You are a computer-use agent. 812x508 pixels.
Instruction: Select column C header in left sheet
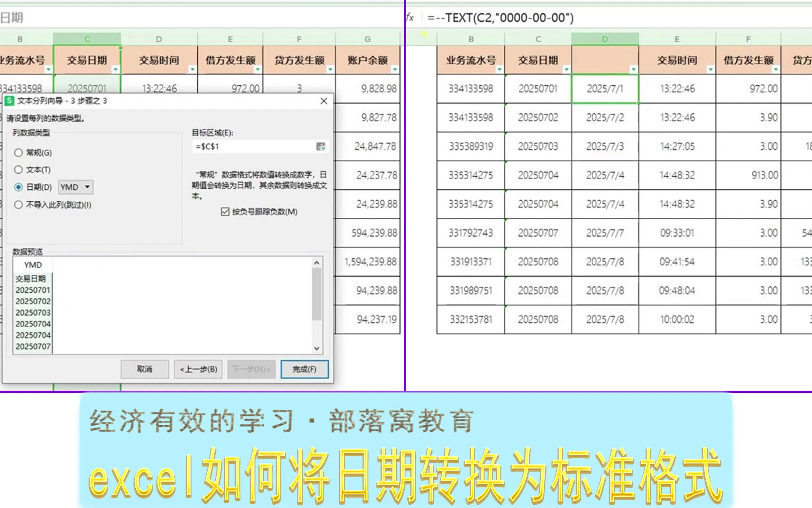(x=87, y=39)
